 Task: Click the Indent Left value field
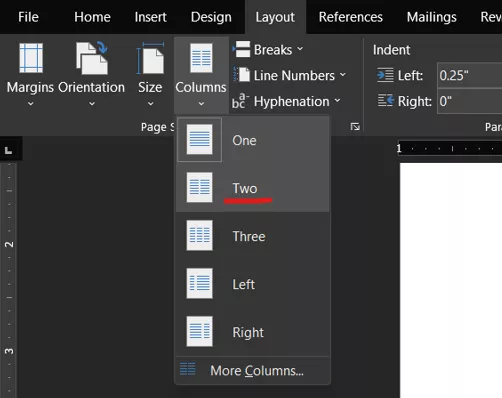tap(470, 75)
